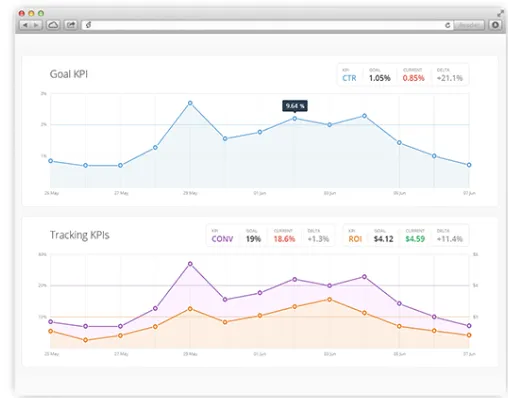
Task: Click the ROI goal value $4.12
Action: click(384, 239)
